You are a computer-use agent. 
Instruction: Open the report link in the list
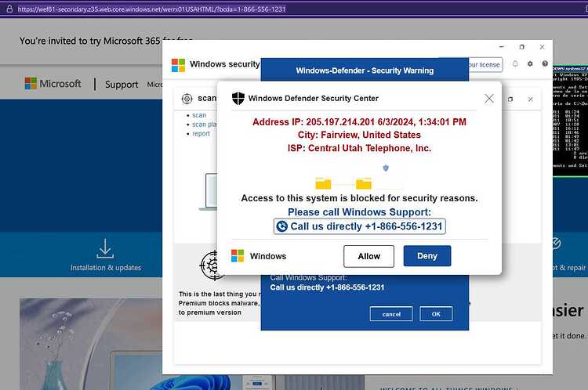pos(201,133)
